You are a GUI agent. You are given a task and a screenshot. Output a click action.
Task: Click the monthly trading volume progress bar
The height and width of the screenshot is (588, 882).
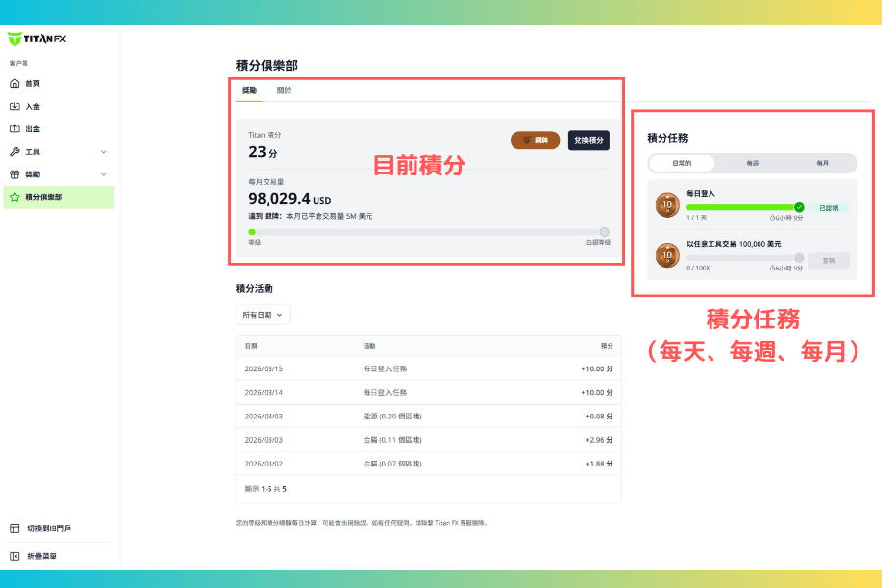click(x=427, y=232)
